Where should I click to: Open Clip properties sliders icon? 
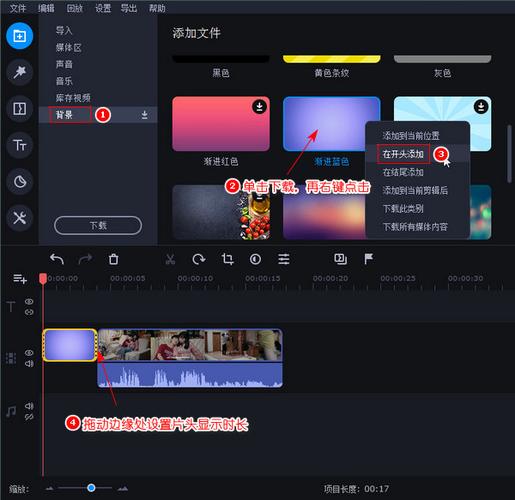click(x=284, y=259)
